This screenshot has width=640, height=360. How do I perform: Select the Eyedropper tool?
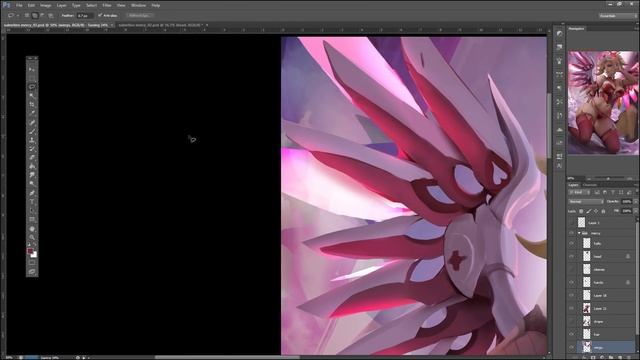(32, 113)
